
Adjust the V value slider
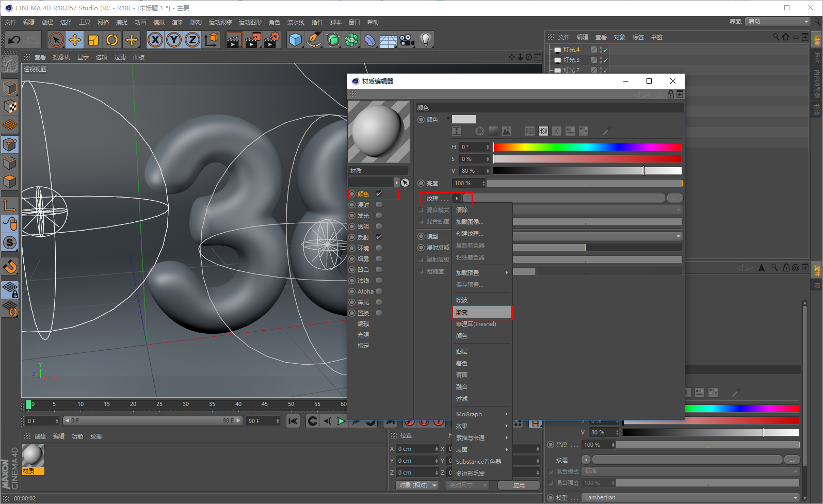(587, 171)
